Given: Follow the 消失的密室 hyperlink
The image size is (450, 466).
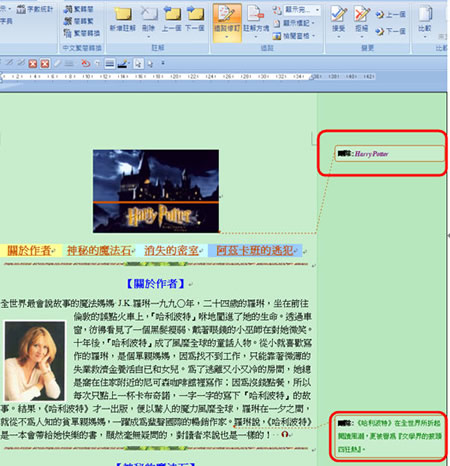Looking at the screenshot, I should (171, 250).
